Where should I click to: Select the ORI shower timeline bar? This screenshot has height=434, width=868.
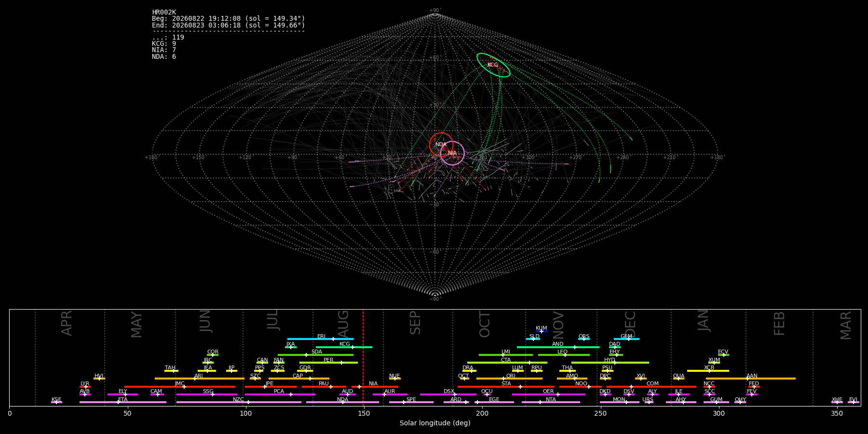click(509, 379)
